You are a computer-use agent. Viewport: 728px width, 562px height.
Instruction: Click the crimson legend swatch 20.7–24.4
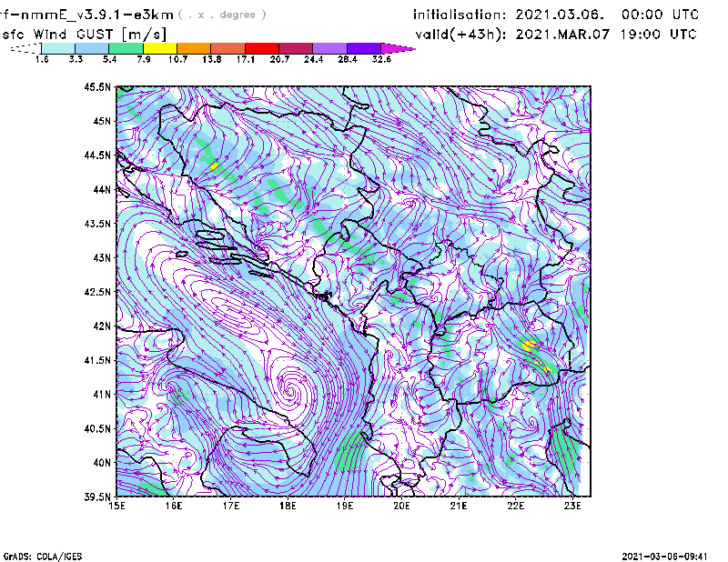[296, 48]
